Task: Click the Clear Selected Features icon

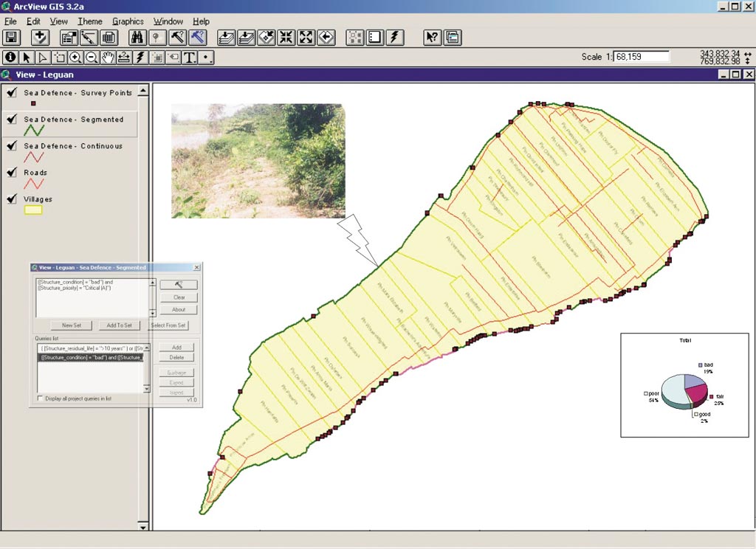Action: 375,37
